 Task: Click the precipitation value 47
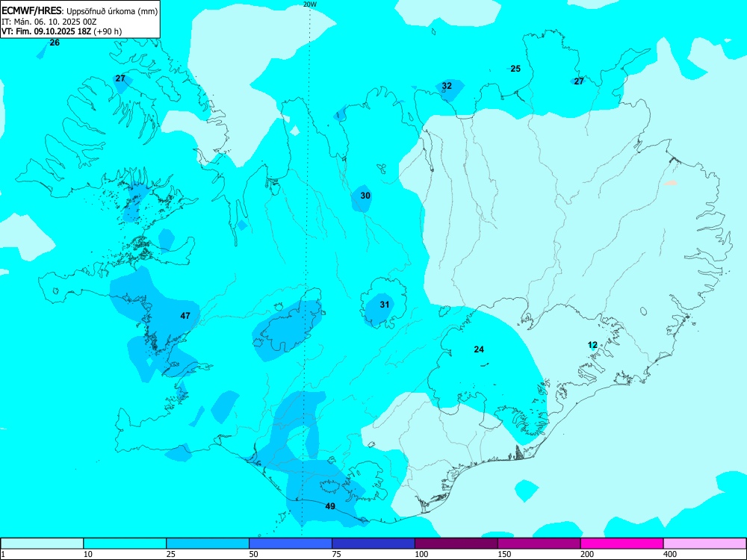coord(185,316)
